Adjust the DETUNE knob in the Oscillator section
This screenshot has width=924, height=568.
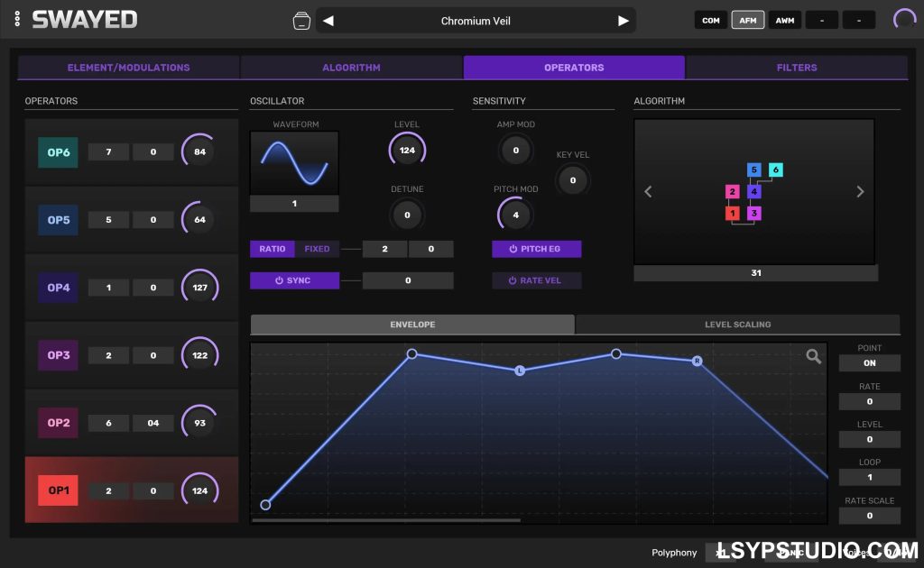click(x=407, y=215)
